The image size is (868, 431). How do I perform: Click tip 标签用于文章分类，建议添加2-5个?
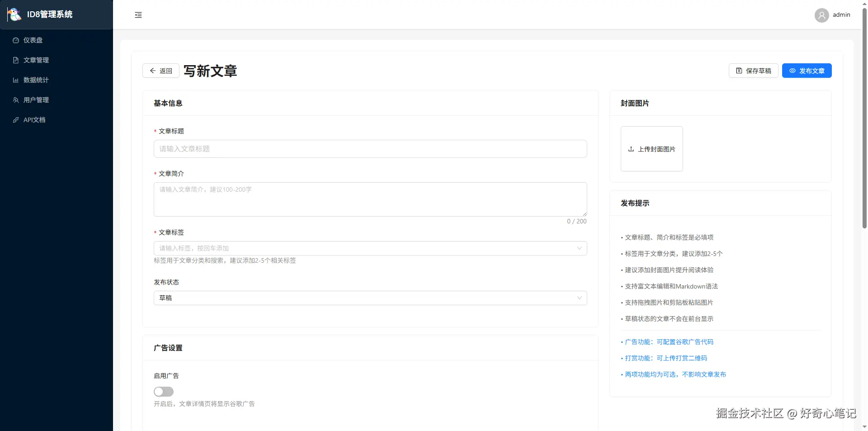[672, 254]
